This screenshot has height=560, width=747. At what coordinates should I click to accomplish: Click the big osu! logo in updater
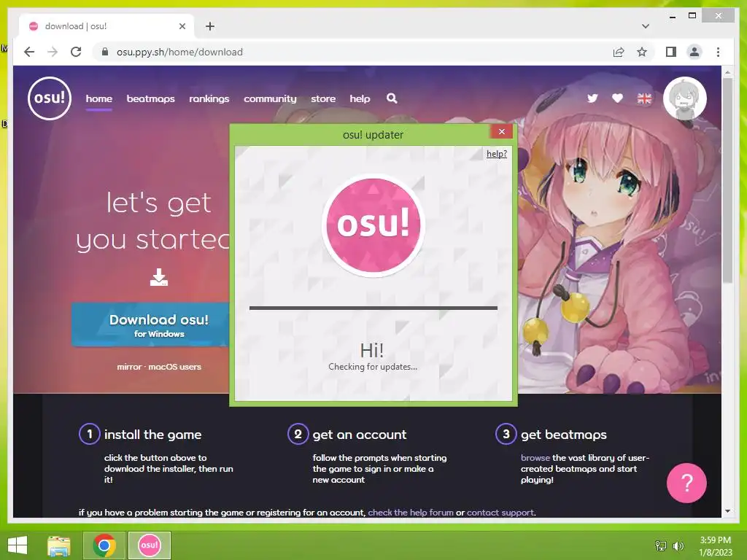click(373, 225)
